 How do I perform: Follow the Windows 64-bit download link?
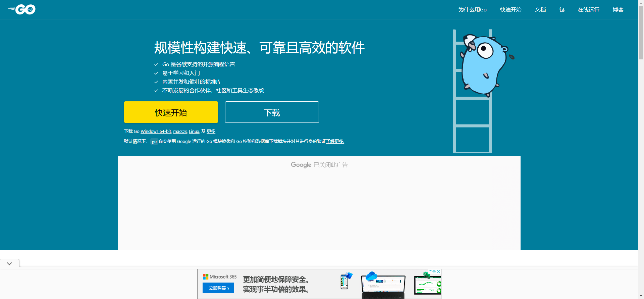point(156,132)
